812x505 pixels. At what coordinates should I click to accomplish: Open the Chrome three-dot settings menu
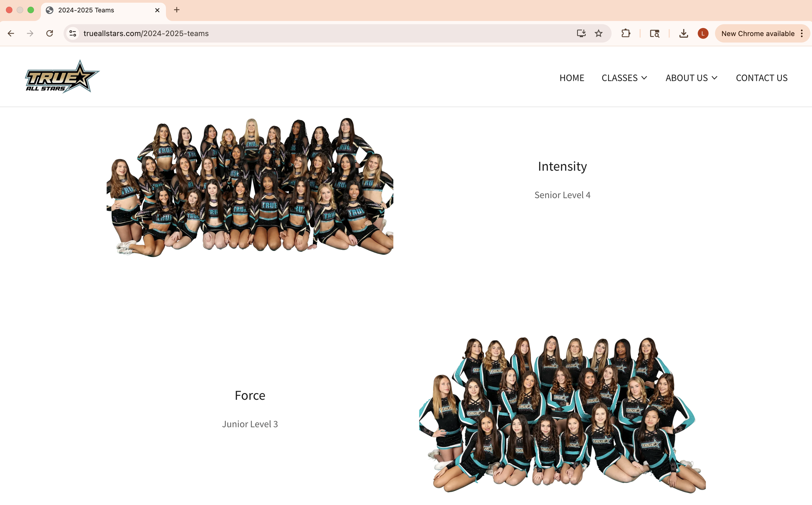tap(802, 33)
